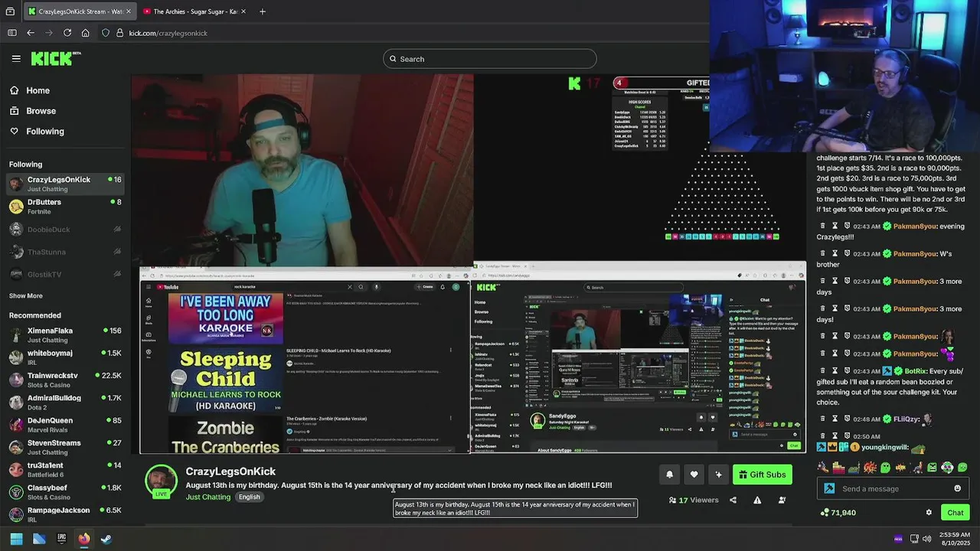Toggle stream notifications bell

click(669, 474)
